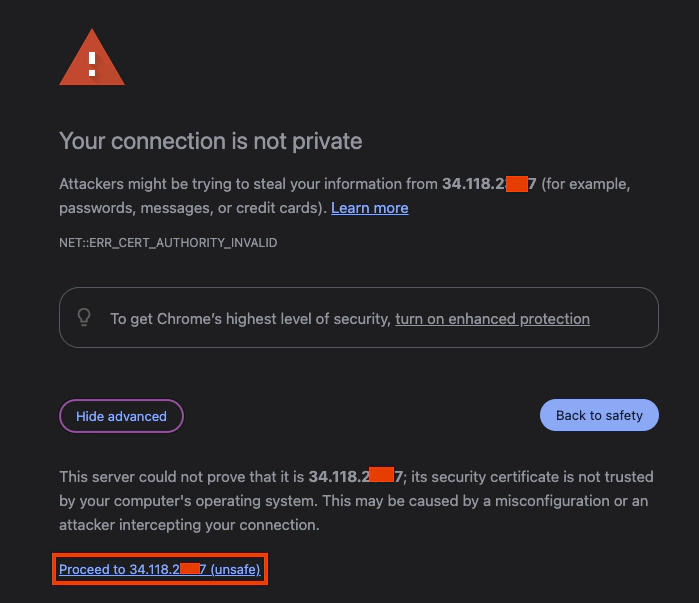Click the NET::ERR_CERT_AUTHORITY_INVALID error code
This screenshot has width=699, height=603.
(168, 243)
